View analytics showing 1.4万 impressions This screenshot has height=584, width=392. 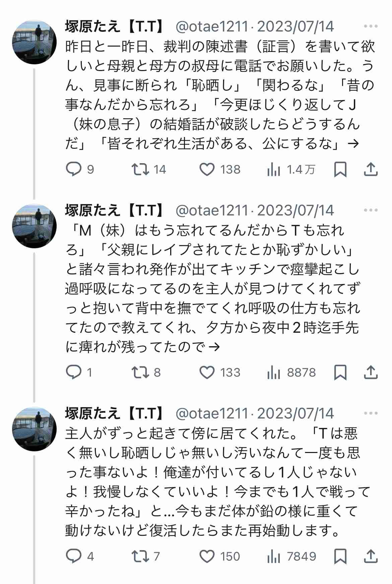click(291, 170)
